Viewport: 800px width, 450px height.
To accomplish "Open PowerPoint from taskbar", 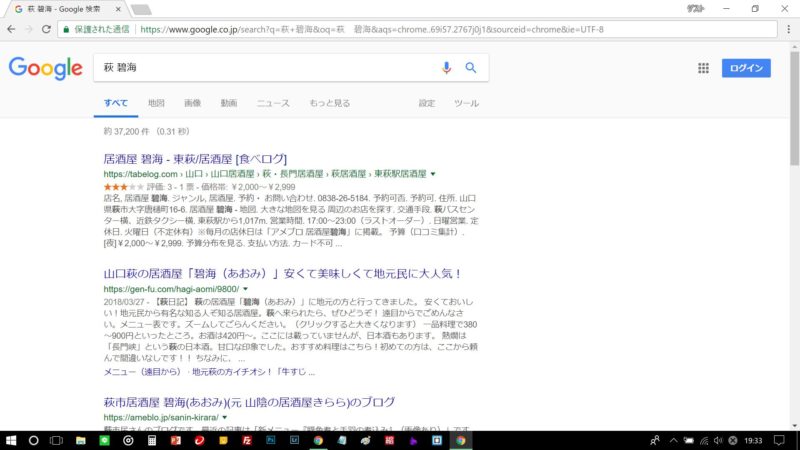I will [176, 440].
